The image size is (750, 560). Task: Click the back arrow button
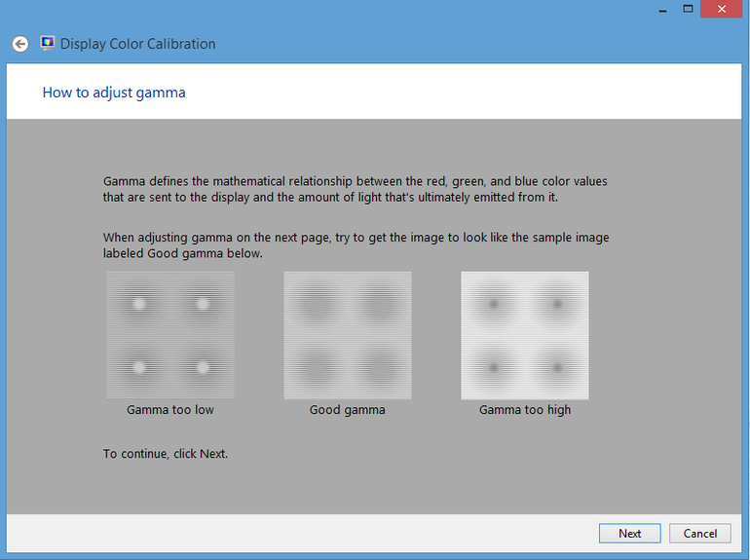coord(19,44)
